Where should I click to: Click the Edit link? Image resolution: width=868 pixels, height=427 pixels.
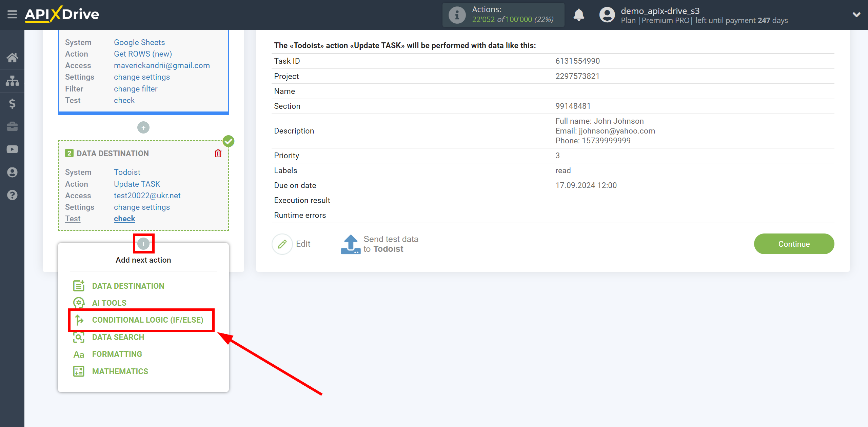tap(303, 243)
